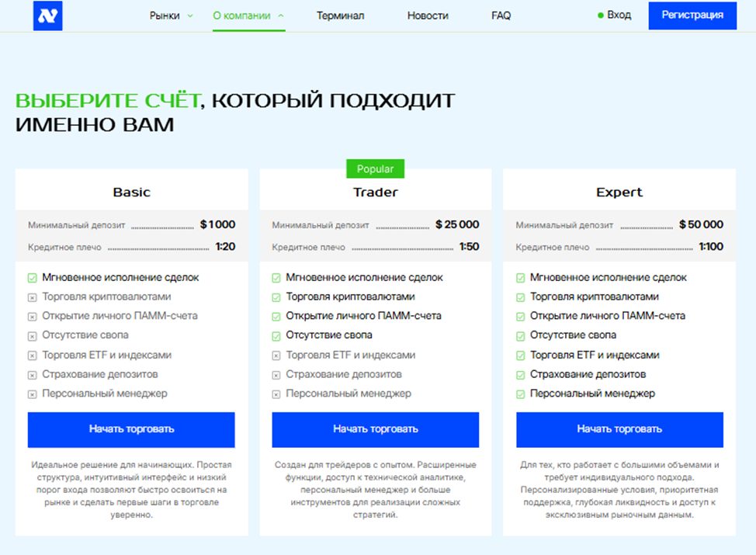756x555 pixels.
Task: Click the chevron arrow next to Рынки
Action: pos(190,16)
